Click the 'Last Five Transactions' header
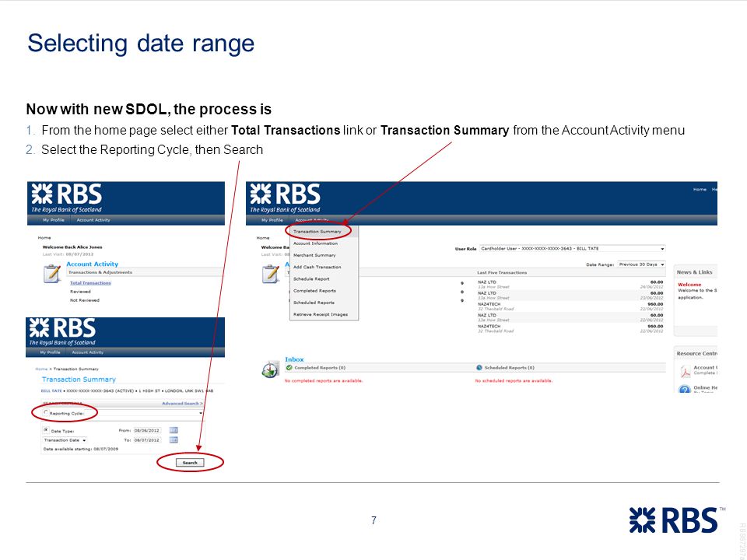The width and height of the screenshot is (747, 560). pyautogui.click(x=502, y=273)
